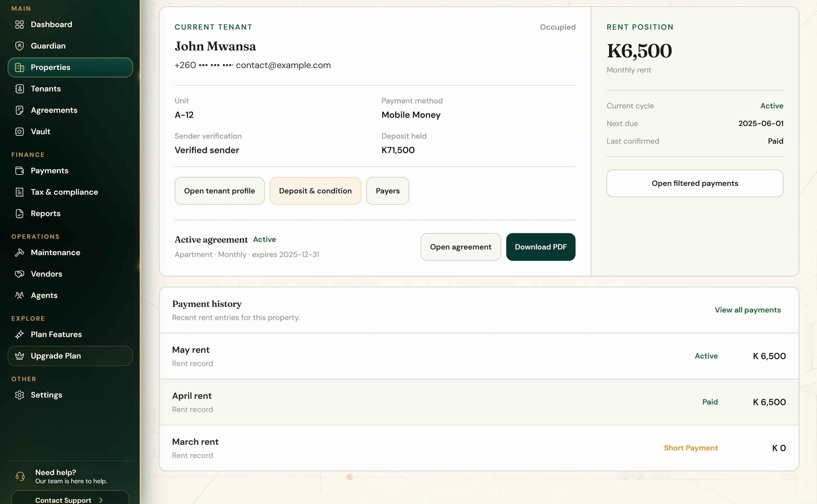
Task: Click the Settings gear icon
Action: point(20,395)
